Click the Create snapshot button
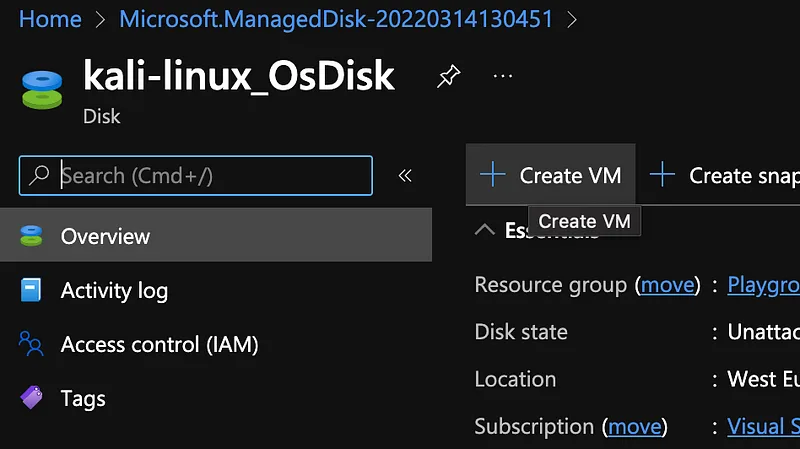The width and height of the screenshot is (800, 449). (724, 175)
